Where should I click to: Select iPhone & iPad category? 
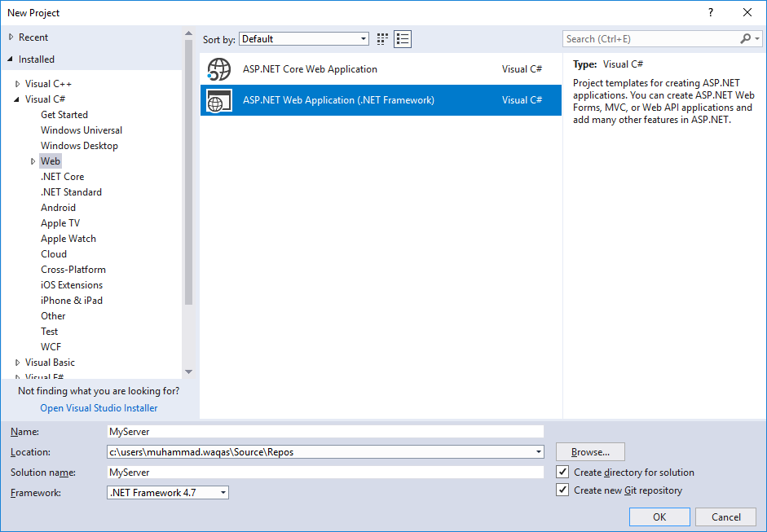(72, 301)
